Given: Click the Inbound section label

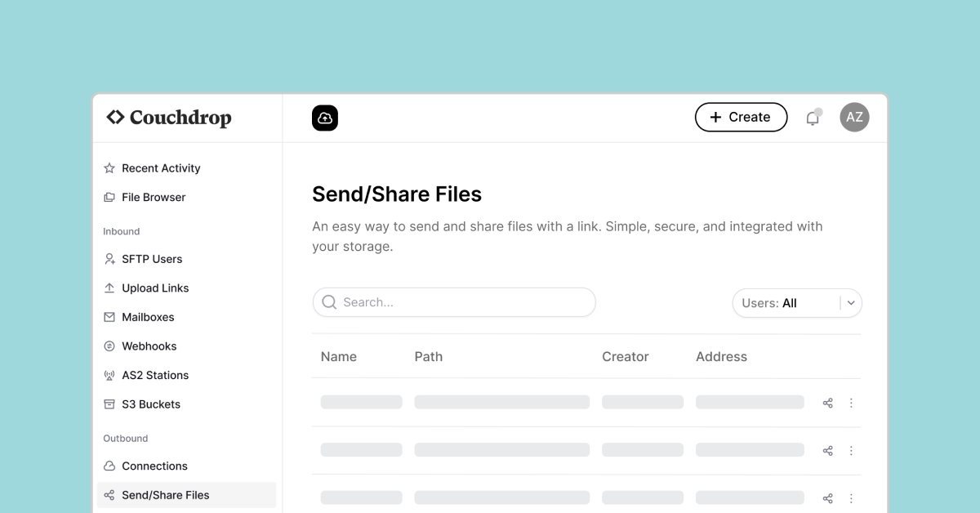Looking at the screenshot, I should click(122, 231).
